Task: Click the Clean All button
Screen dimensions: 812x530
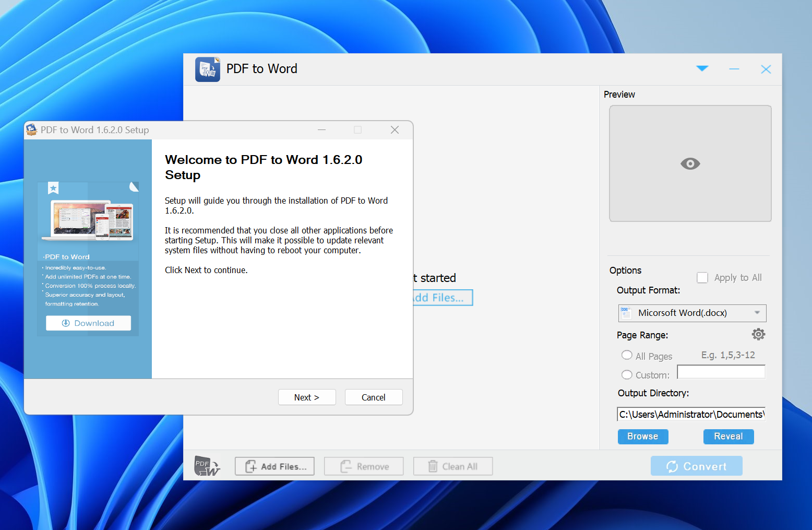Action: click(x=453, y=466)
